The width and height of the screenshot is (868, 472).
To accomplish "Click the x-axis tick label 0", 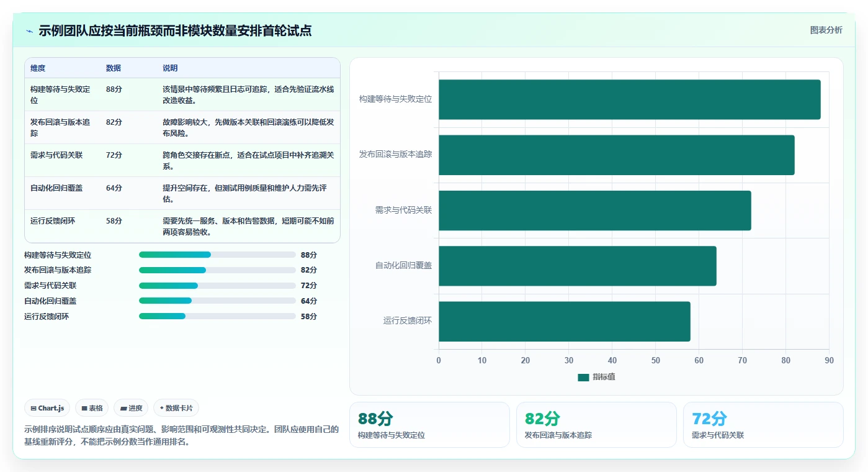I will point(439,360).
